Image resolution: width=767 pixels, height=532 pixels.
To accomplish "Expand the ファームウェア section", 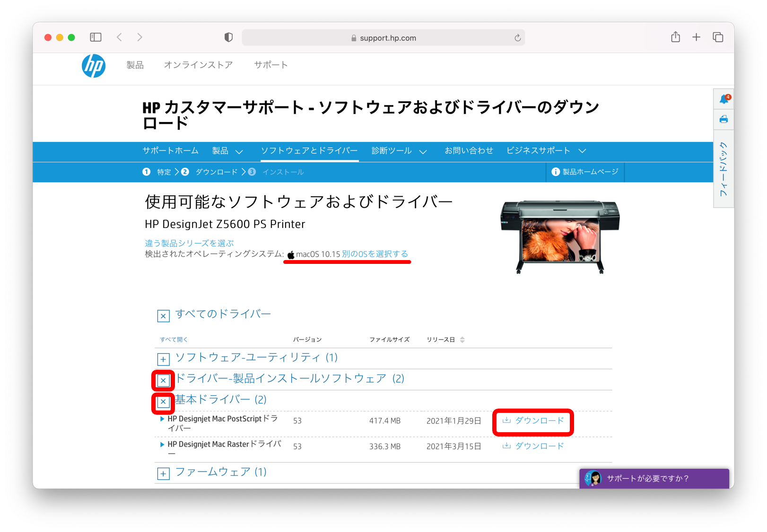I will (x=163, y=473).
